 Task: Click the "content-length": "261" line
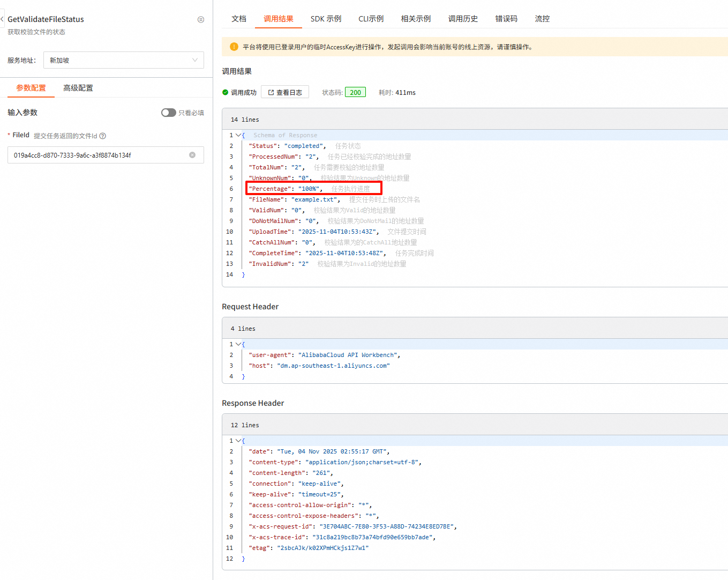coord(291,473)
